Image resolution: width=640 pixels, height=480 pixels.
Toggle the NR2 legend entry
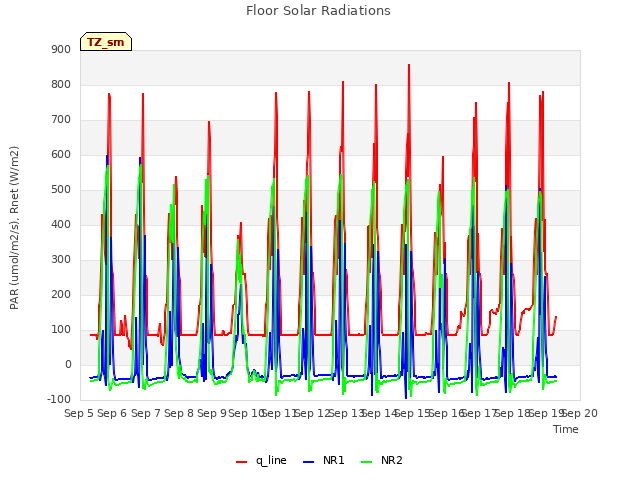(382, 460)
